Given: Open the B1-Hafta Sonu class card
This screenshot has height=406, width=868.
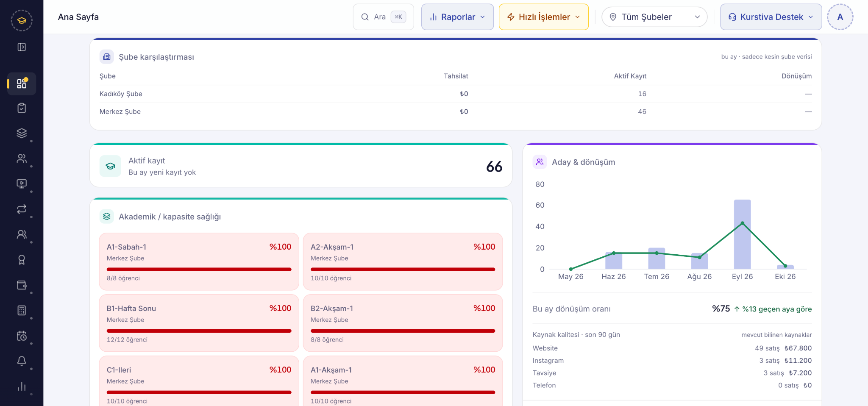Looking at the screenshot, I should [199, 323].
